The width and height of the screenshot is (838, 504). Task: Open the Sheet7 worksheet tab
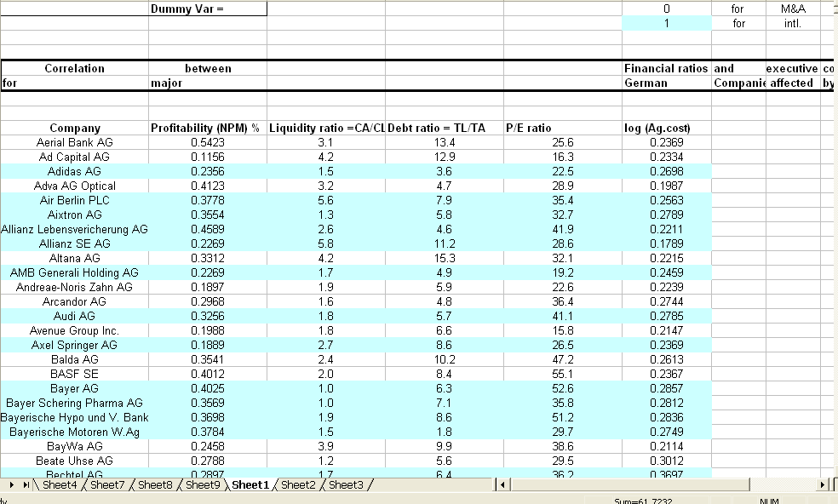(x=109, y=484)
